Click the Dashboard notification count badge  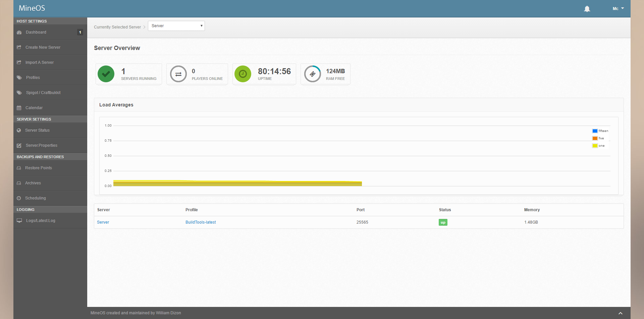point(80,32)
